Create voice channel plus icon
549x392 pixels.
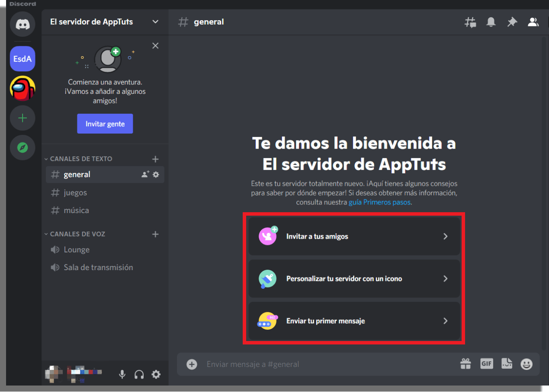[x=156, y=234]
